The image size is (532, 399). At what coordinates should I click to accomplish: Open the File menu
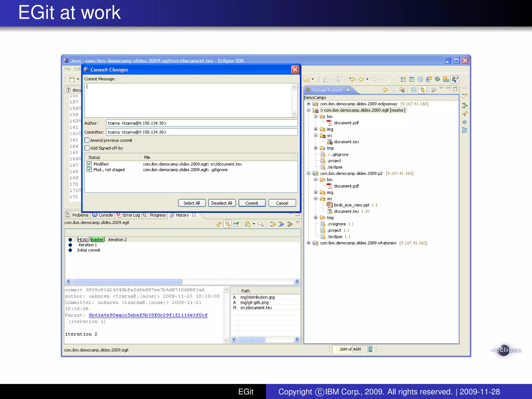pyautogui.click(x=67, y=69)
